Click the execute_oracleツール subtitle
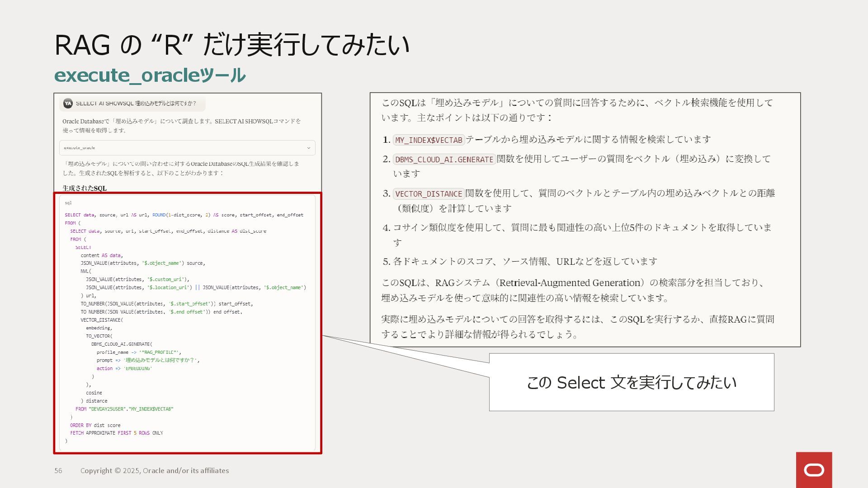Viewport: 868px width, 488px height. [150, 75]
